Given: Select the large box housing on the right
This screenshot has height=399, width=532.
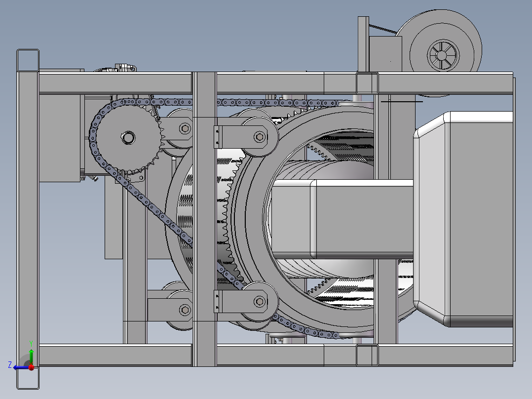Looking at the screenshot, I should click(463, 219).
